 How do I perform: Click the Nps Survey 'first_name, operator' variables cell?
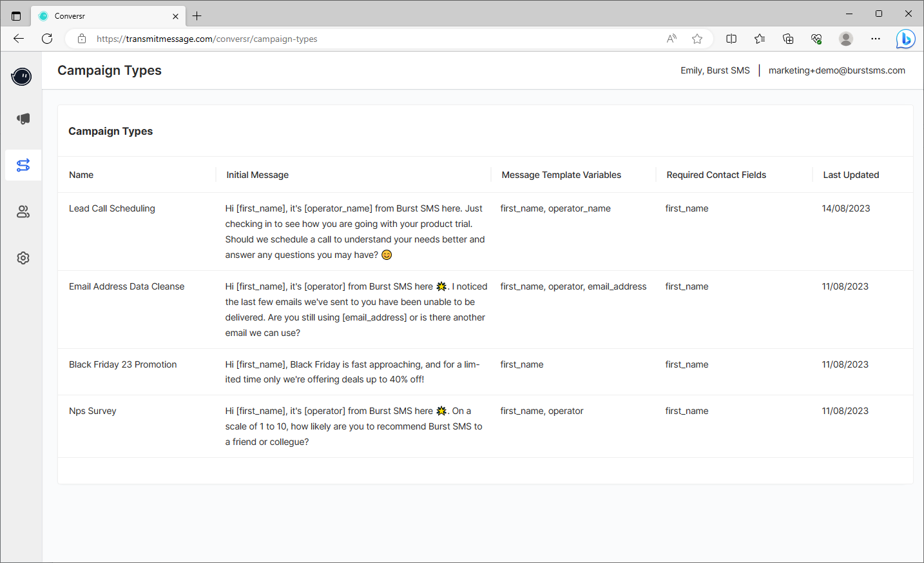(542, 411)
